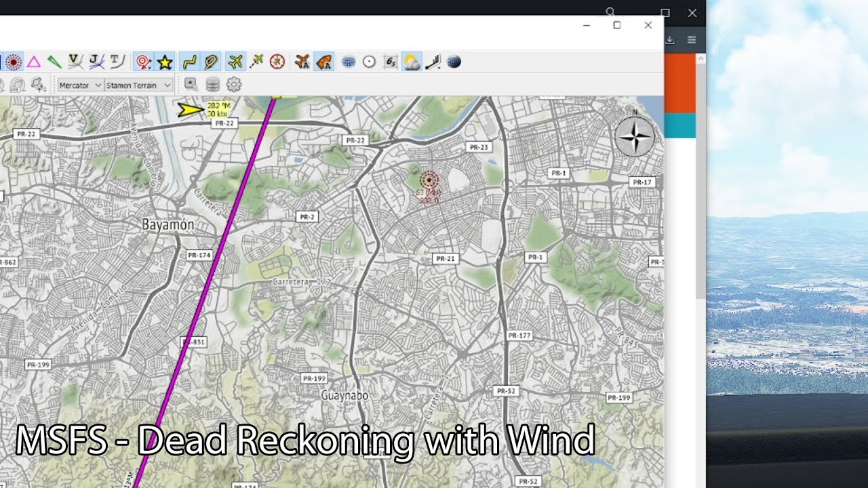Click the red NDB symbol on map
Image resolution: width=868 pixels, height=488 pixels.
pyautogui.click(x=429, y=180)
